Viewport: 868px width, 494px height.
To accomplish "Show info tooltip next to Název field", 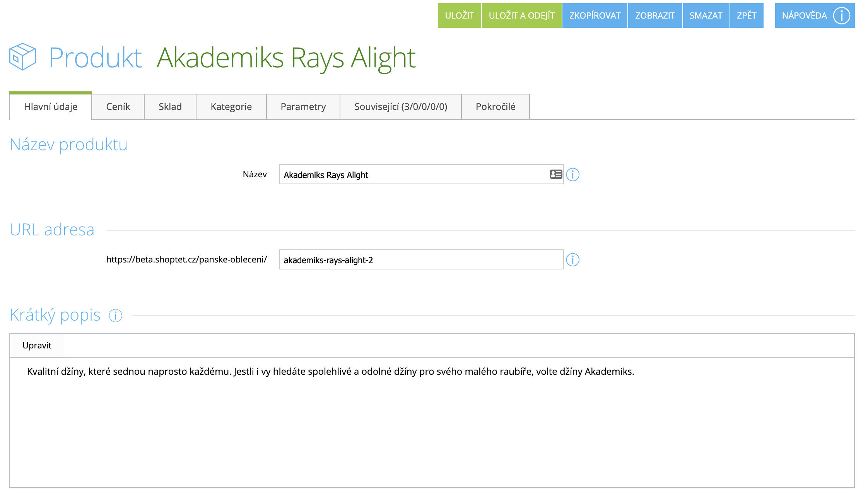I will click(x=572, y=175).
